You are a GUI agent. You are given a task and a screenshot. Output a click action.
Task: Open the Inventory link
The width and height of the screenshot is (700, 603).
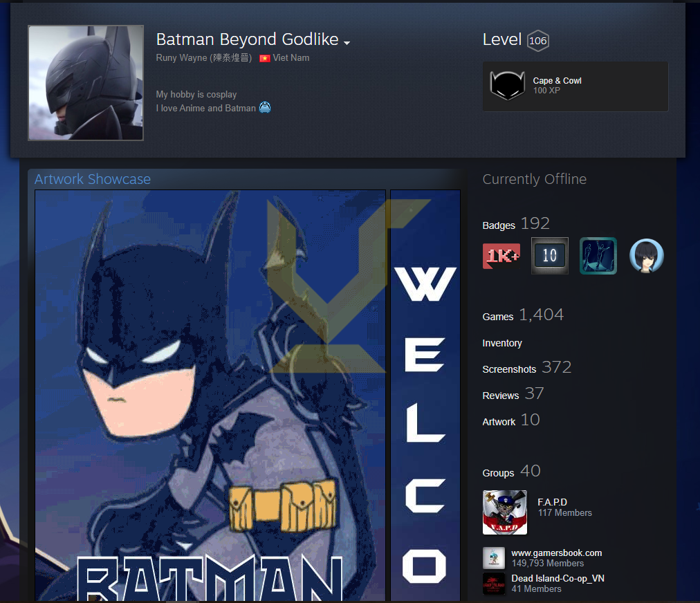tap(502, 343)
